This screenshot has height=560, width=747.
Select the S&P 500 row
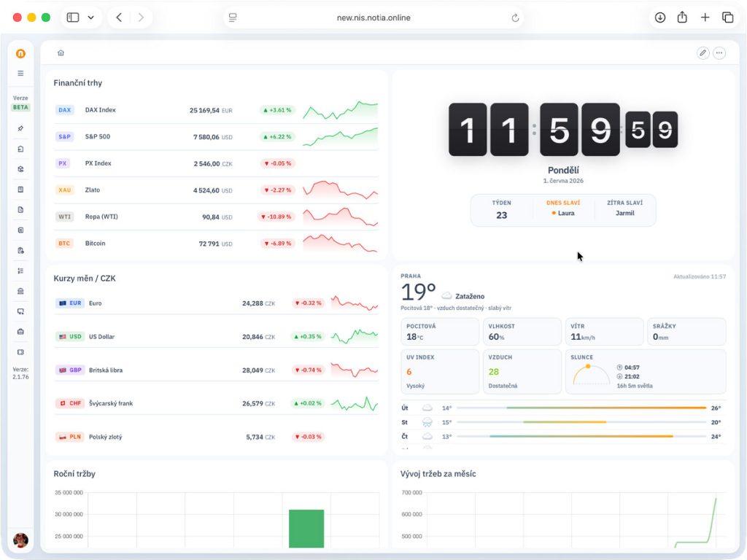pos(216,136)
